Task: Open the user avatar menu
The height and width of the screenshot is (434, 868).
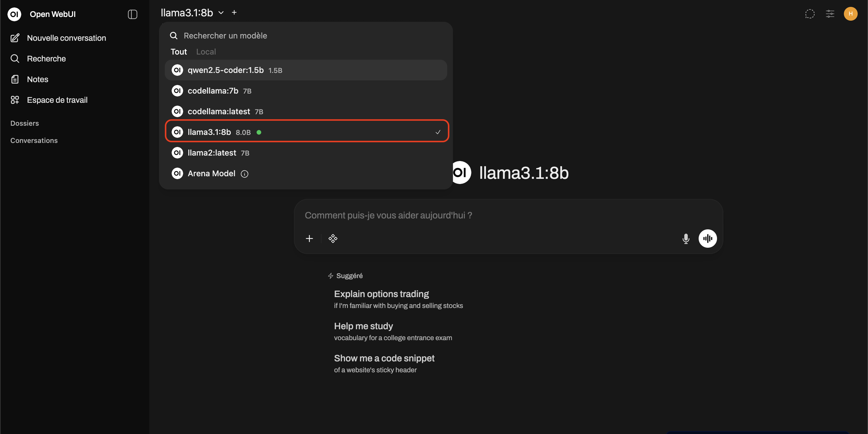Action: pyautogui.click(x=850, y=14)
